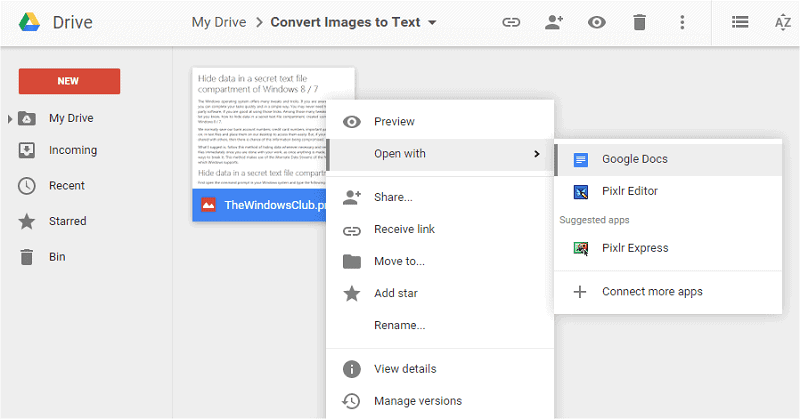This screenshot has width=800, height=419.
Task: Select Pixlr Editor in the submenu
Action: tap(629, 191)
